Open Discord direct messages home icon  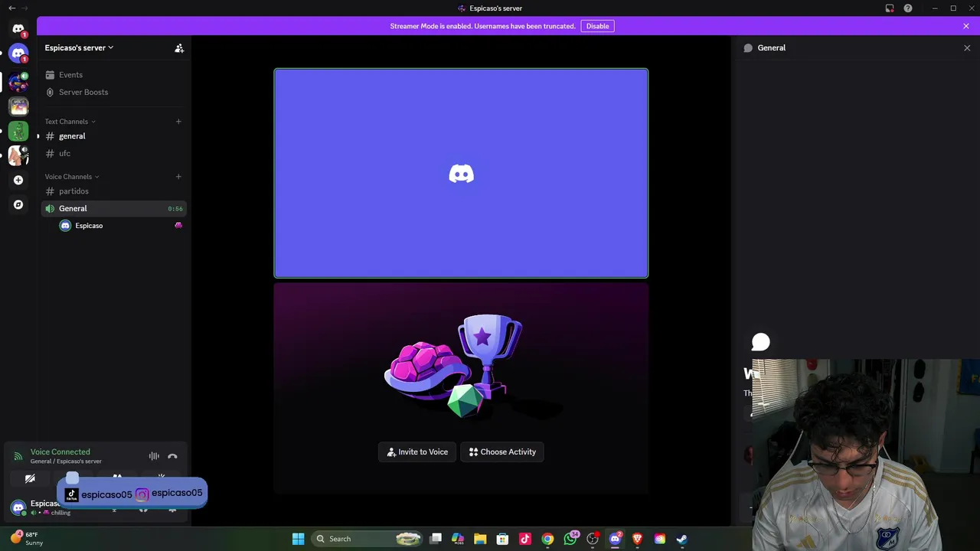click(18, 29)
